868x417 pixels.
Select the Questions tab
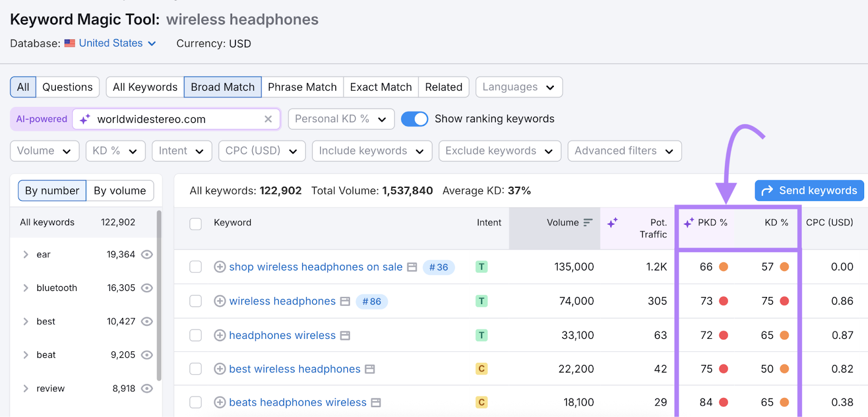(x=67, y=87)
